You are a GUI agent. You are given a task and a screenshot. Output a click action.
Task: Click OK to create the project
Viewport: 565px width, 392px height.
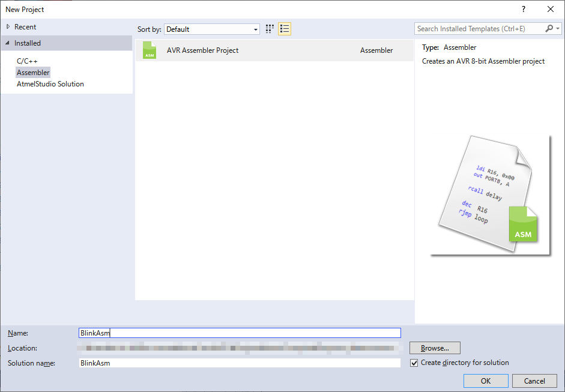(x=486, y=381)
